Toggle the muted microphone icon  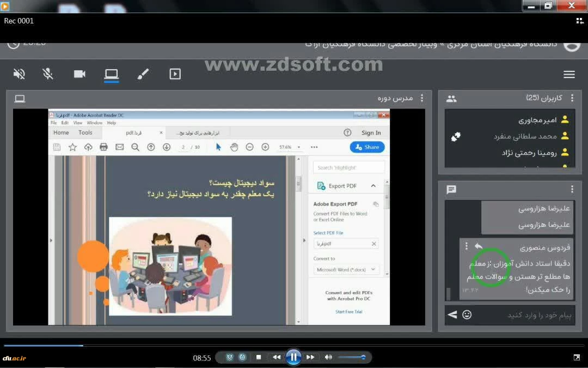[x=48, y=74]
